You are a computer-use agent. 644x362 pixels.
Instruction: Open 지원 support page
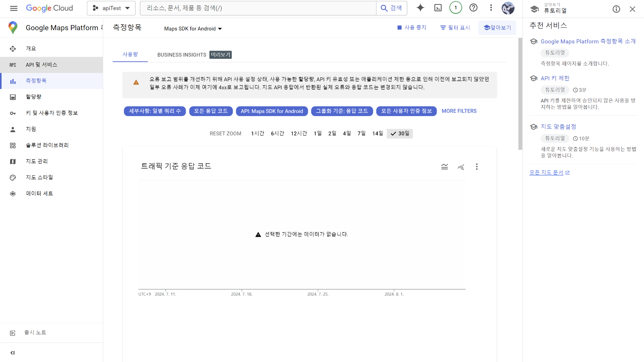[51, 129]
